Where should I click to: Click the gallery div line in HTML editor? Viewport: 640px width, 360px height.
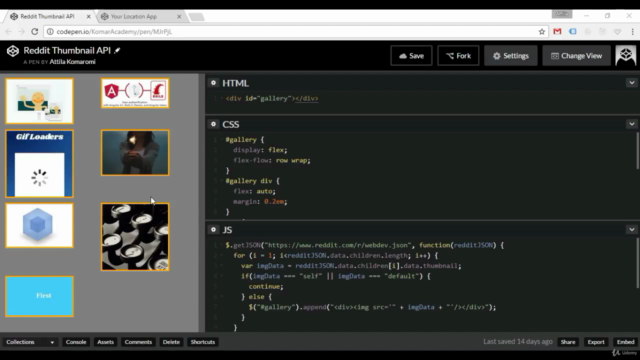[x=272, y=98]
